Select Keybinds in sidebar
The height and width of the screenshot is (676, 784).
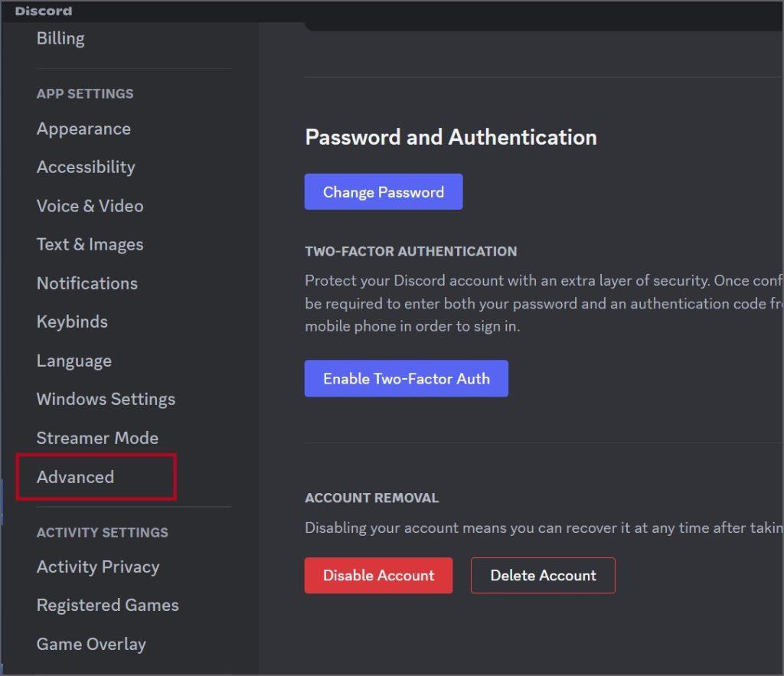click(72, 322)
